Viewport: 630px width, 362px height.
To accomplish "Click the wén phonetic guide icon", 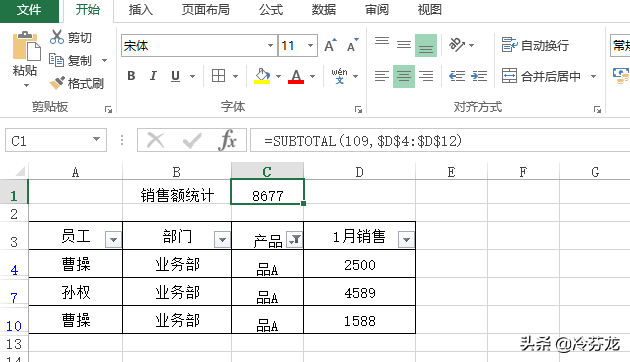I will tap(339, 76).
